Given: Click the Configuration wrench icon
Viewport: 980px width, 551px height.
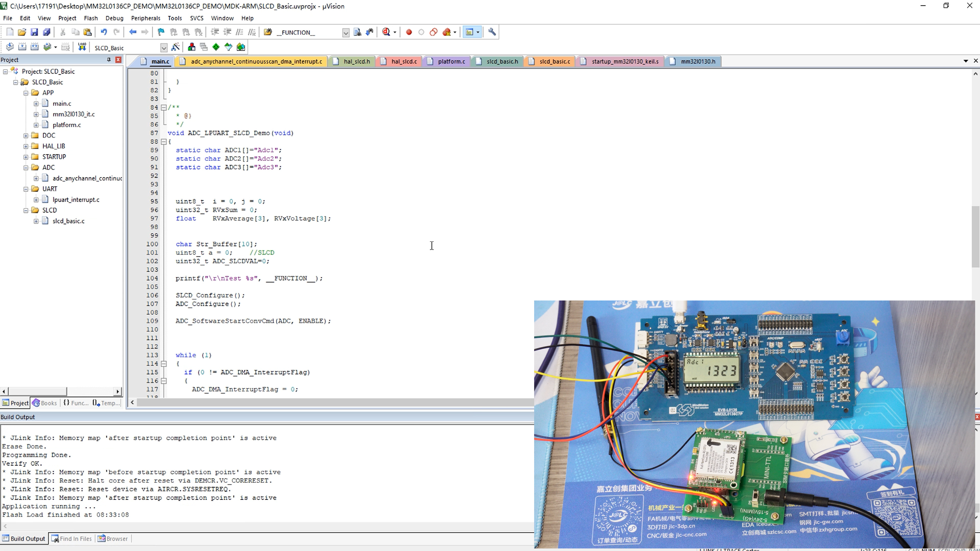Looking at the screenshot, I should coord(492,32).
